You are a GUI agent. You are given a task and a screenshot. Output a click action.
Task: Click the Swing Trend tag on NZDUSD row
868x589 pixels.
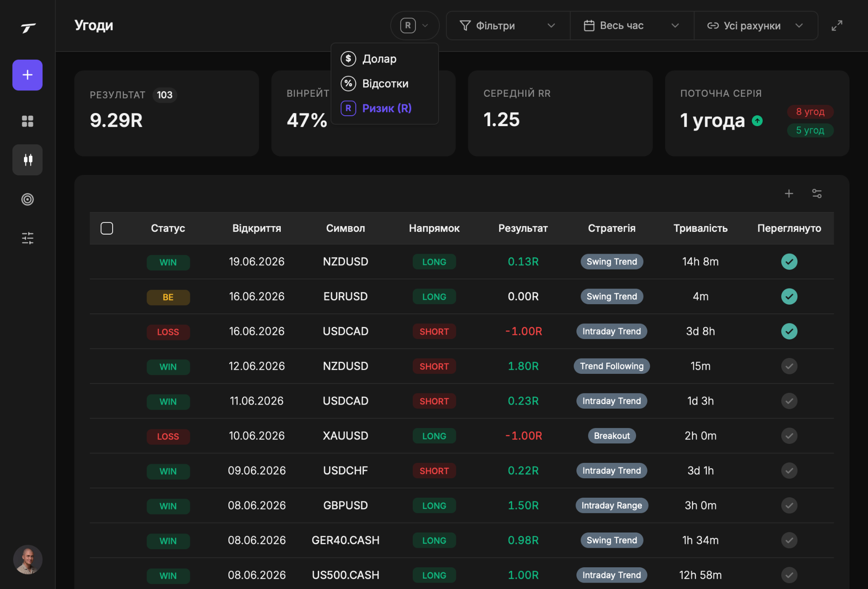coord(612,262)
